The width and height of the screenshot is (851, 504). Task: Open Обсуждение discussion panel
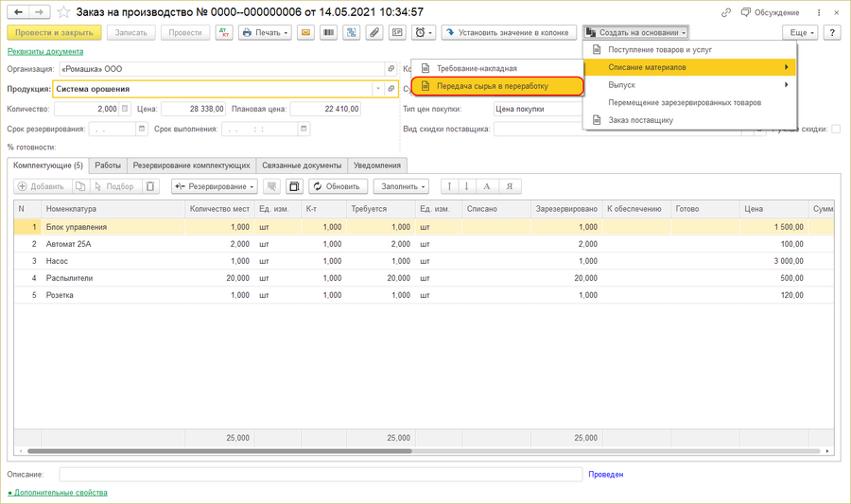point(770,12)
